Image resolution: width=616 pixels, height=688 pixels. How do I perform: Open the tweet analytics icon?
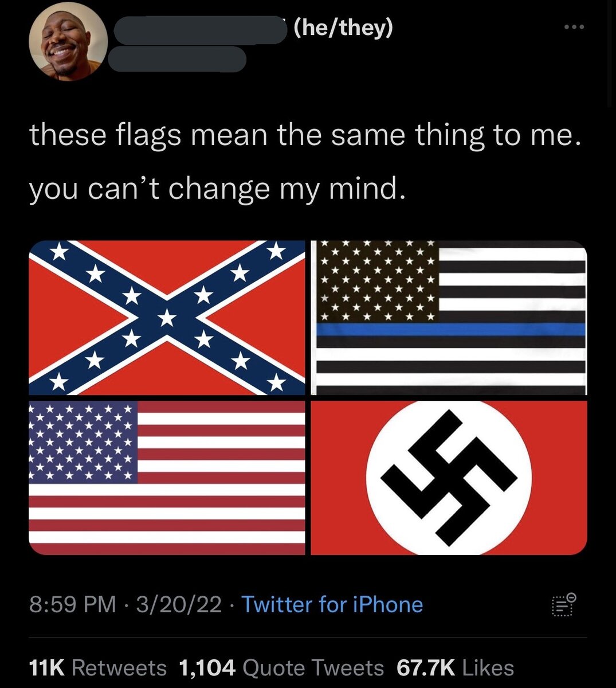(564, 605)
